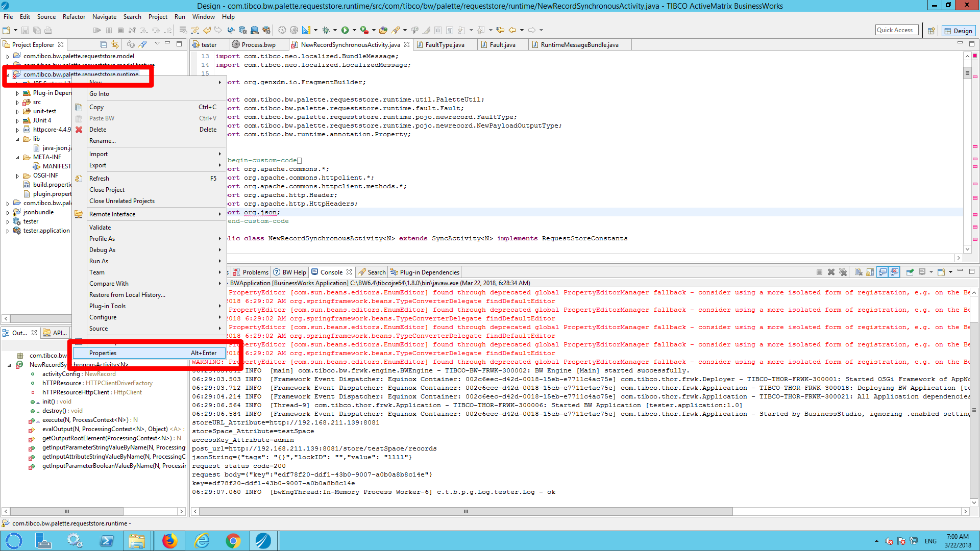The image size is (980, 551).
Task: Click the Debug bug toolbar icon
Action: (326, 30)
